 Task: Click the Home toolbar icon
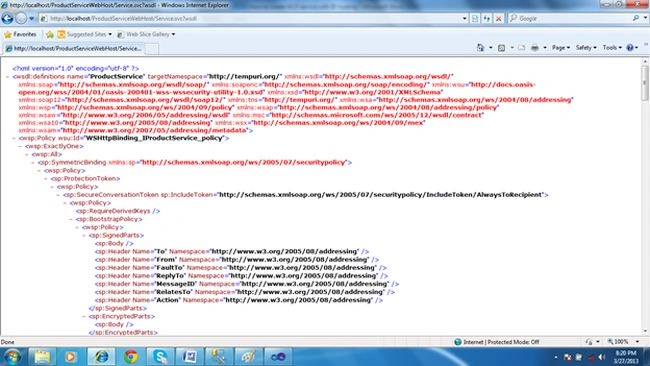point(480,48)
